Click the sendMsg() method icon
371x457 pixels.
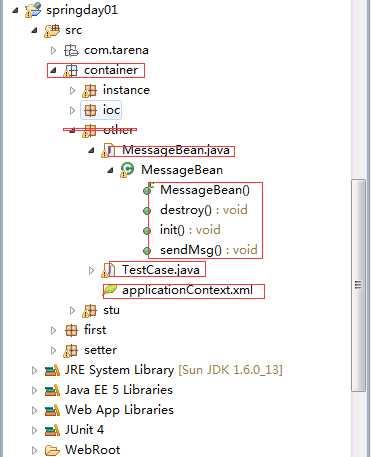[x=147, y=251]
